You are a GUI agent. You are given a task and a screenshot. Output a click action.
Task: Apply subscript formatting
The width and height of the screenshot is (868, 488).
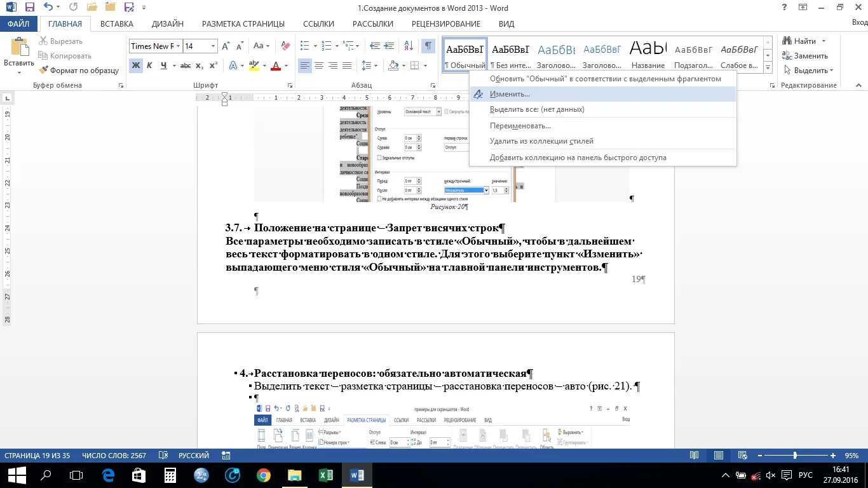click(x=200, y=65)
